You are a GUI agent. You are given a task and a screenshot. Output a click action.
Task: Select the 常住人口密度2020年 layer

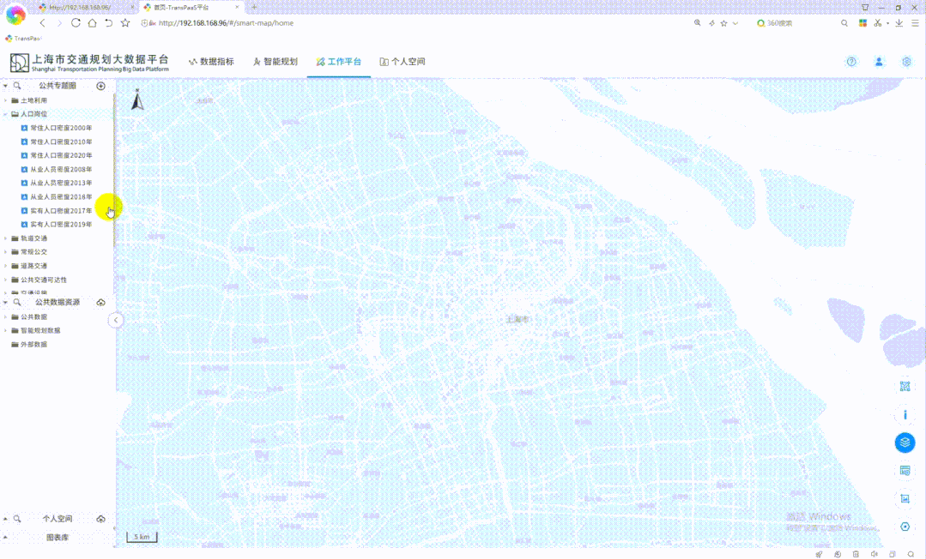pyautogui.click(x=61, y=155)
